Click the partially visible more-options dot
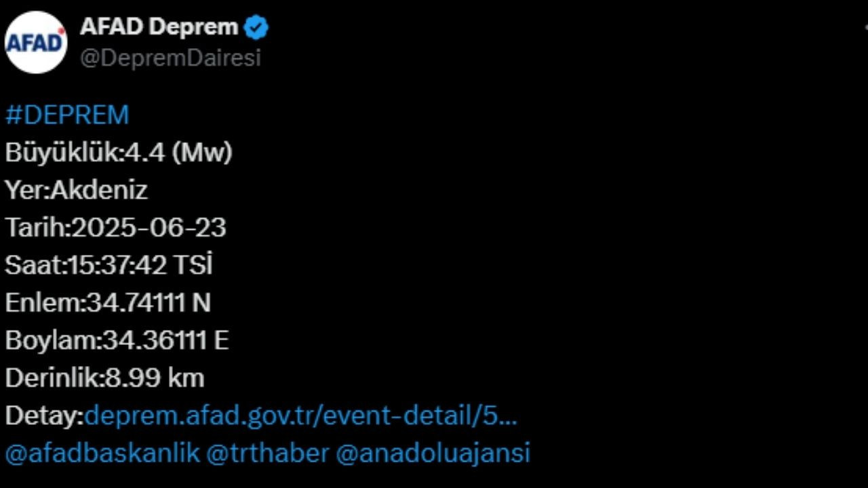 click(866, 27)
